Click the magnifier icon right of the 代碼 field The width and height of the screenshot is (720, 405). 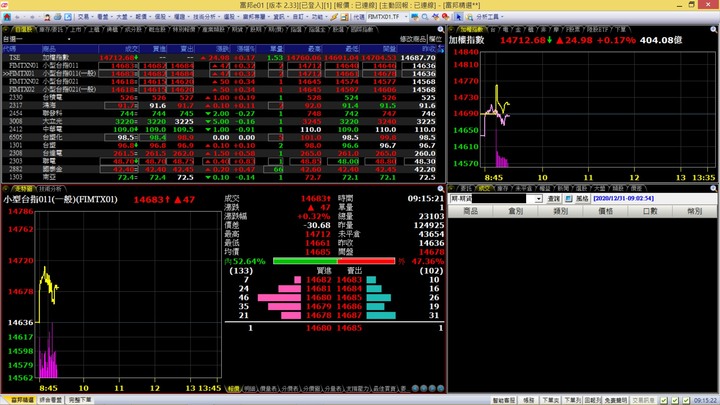pos(425,17)
